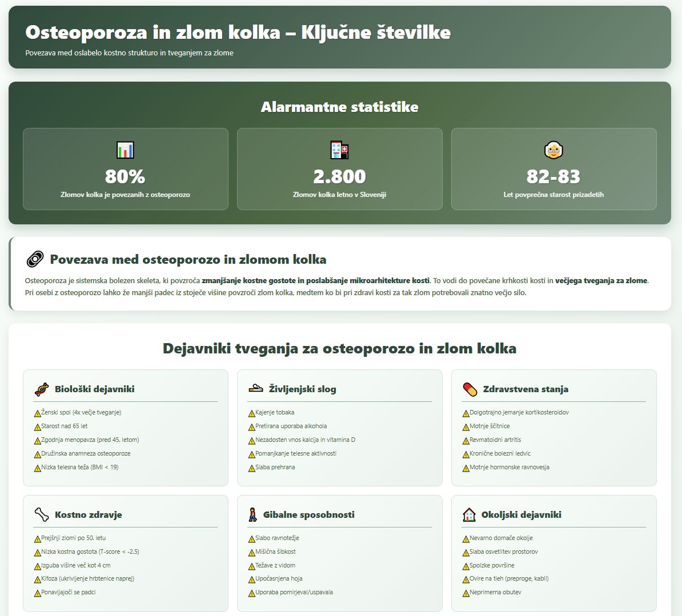Image resolution: width=682 pixels, height=616 pixels.
Task: Click warning icon beside Starost nad 65 let
Action: [x=37, y=427]
